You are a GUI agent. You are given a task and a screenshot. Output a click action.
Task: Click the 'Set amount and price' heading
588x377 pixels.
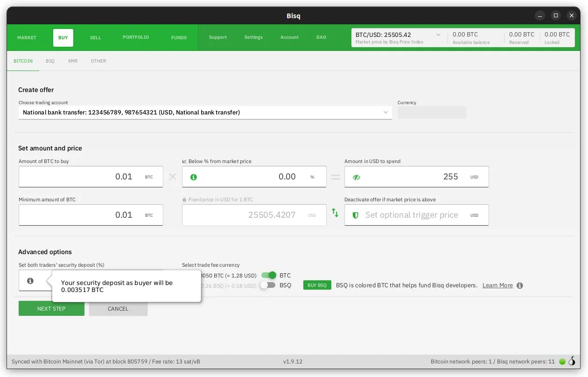50,148
